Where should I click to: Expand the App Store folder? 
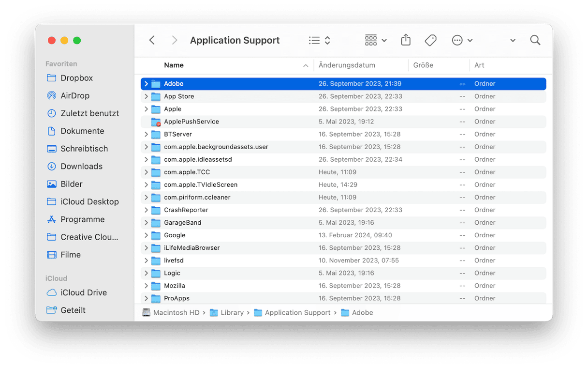pos(146,96)
